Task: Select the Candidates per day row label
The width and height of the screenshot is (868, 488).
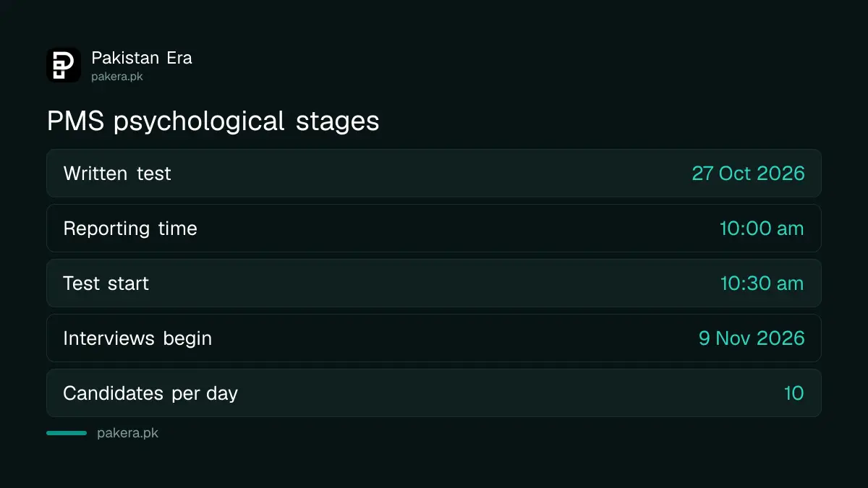Action: coord(150,393)
